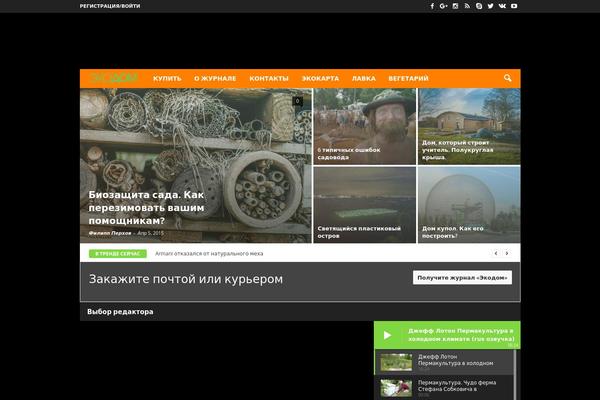Select Чудо ферма Стефана Собковича video thumbnail

click(x=396, y=387)
